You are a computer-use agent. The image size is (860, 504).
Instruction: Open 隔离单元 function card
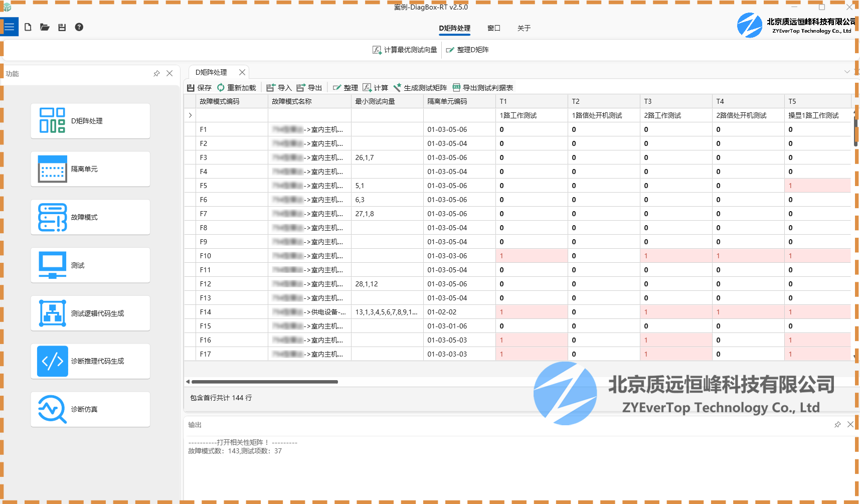coord(90,169)
